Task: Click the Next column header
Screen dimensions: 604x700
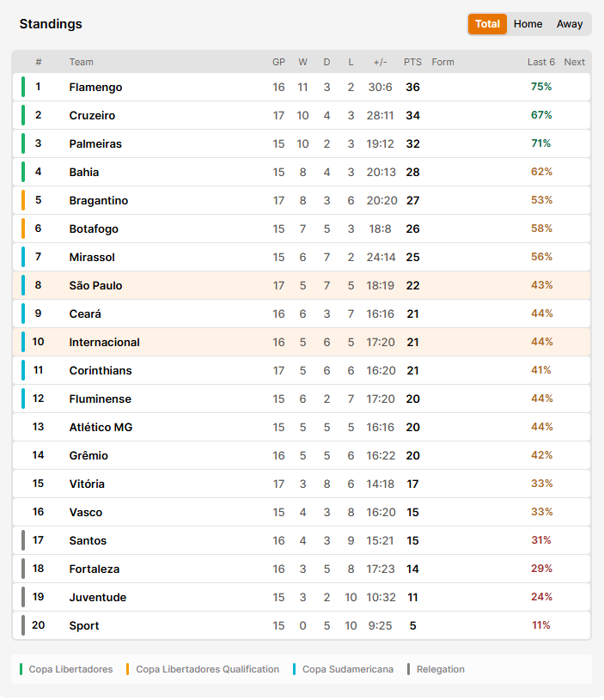Action: pyautogui.click(x=574, y=62)
